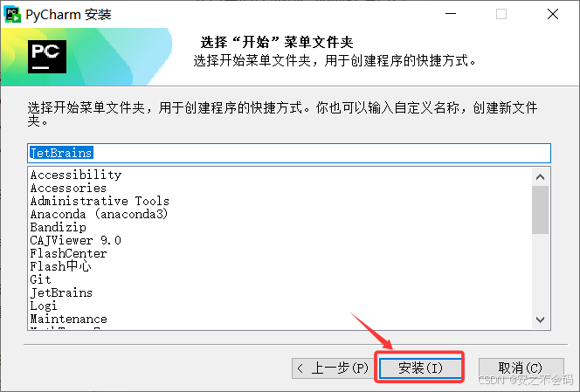The image size is (580, 392).
Task: Click the scroll down arrow of folder list
Action: [x=540, y=320]
